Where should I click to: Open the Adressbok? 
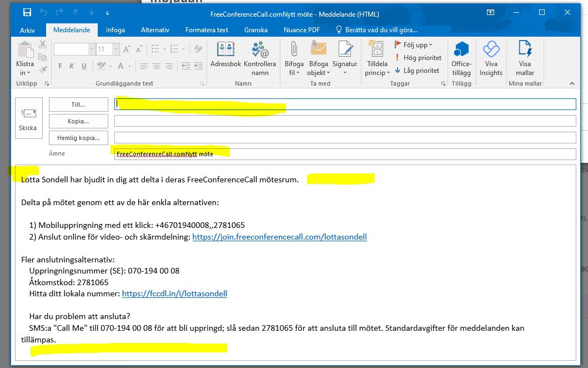pyautogui.click(x=226, y=55)
